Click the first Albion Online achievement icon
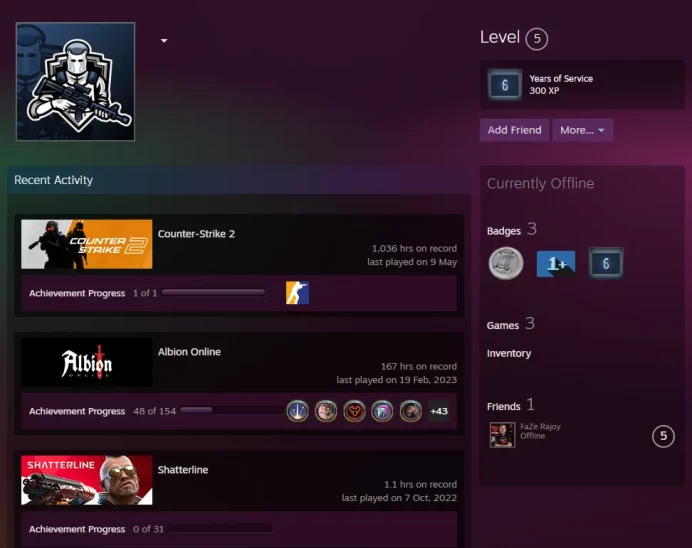This screenshot has width=692, height=548. [x=298, y=411]
